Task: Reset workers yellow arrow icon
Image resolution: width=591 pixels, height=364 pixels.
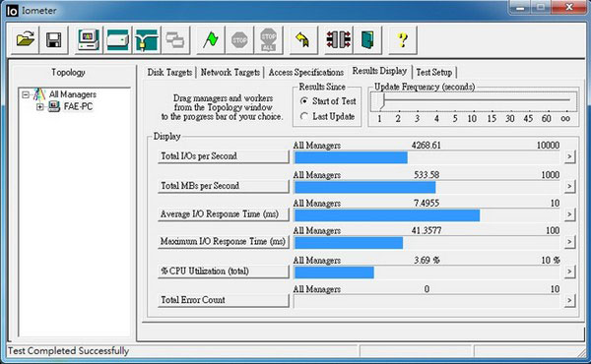Action: click(303, 39)
